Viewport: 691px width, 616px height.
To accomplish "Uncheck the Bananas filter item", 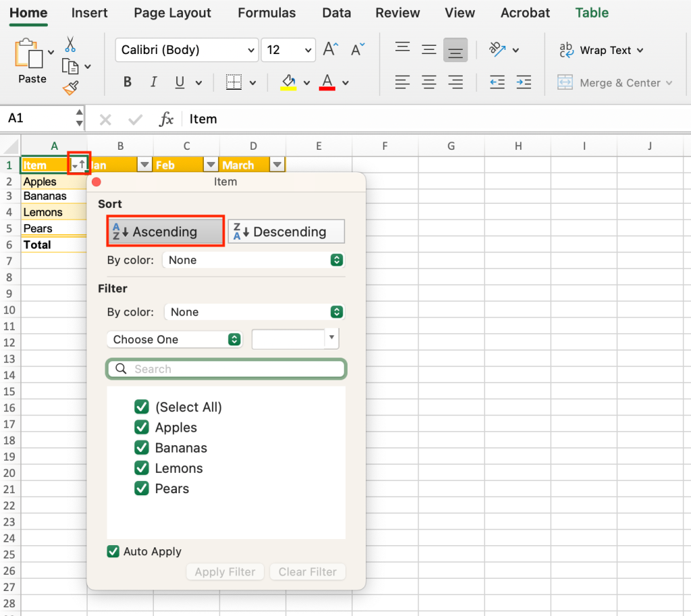I will 142,447.
